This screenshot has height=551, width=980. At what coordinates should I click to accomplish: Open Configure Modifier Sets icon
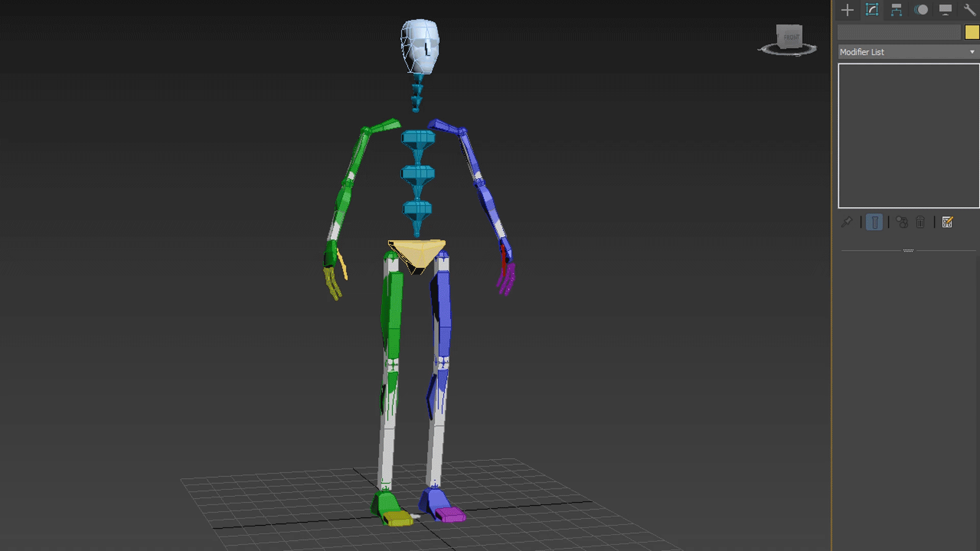(x=947, y=222)
